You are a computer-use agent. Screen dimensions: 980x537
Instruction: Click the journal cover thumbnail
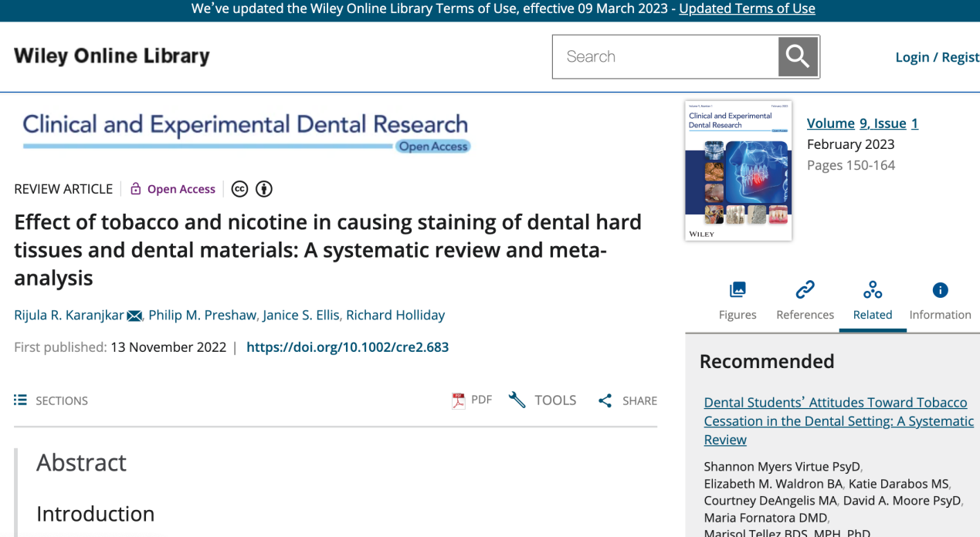738,171
